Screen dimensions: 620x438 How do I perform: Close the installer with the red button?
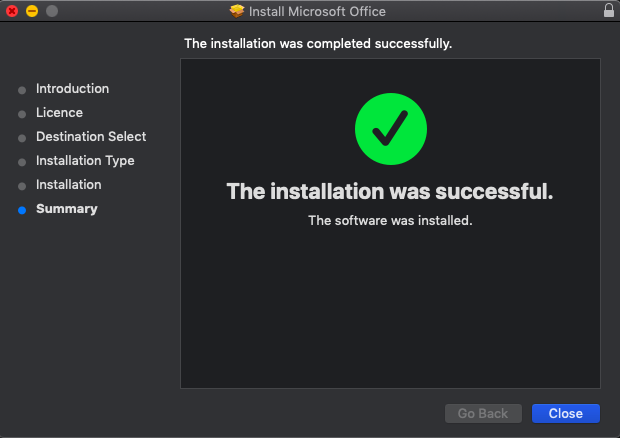[x=12, y=11]
